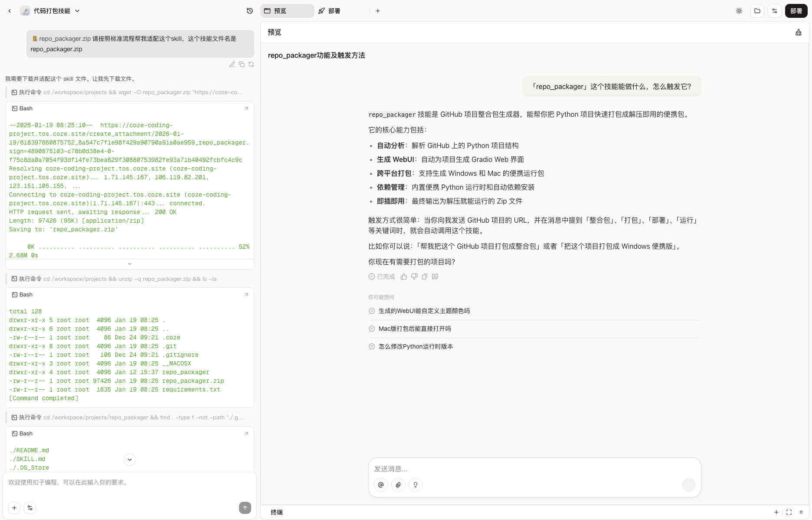Click the black 部署 button
This screenshot has width=812, height=520.
(x=796, y=11)
